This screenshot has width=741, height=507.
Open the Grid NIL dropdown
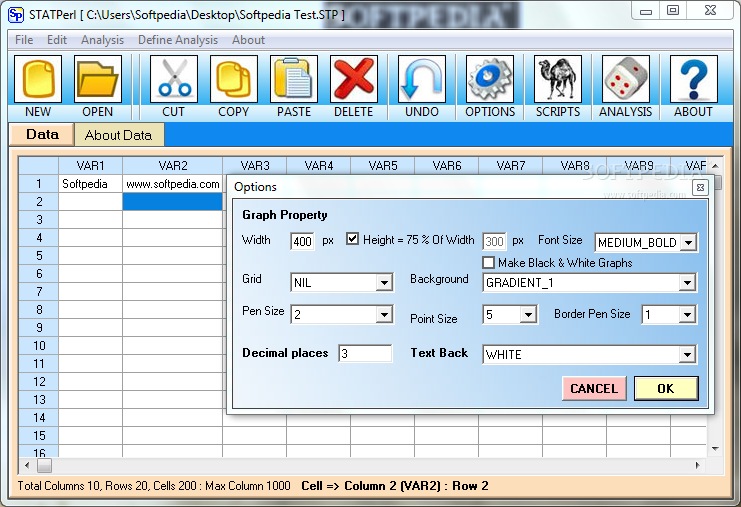pos(384,283)
